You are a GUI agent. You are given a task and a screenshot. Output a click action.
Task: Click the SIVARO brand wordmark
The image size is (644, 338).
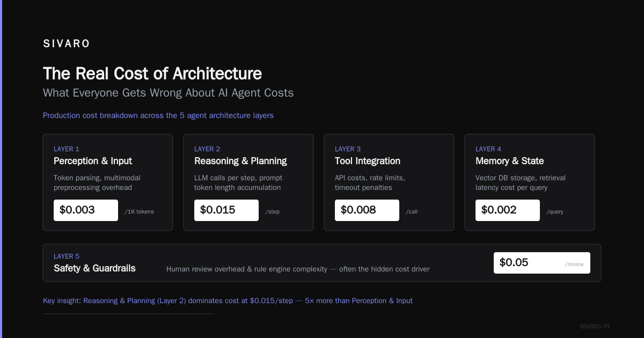click(67, 44)
